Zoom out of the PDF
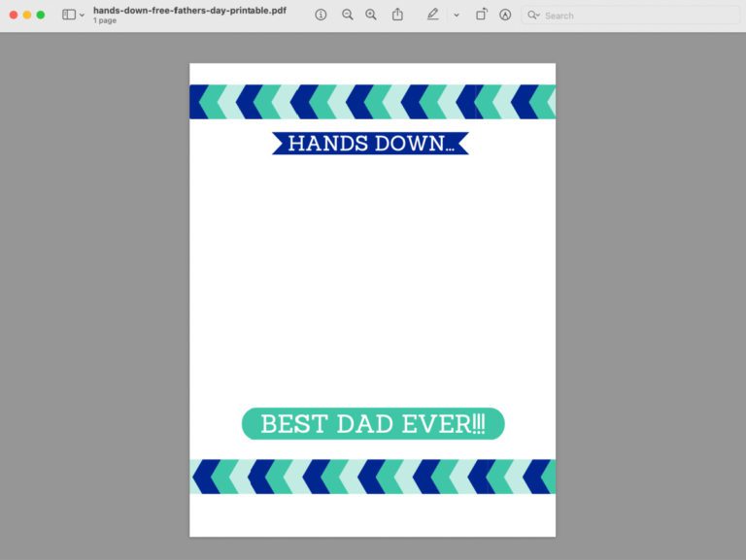The image size is (746, 560). [x=348, y=15]
